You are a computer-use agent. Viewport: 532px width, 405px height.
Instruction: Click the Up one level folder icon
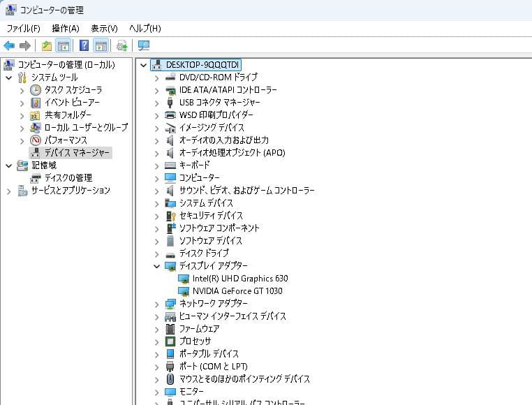pyautogui.click(x=47, y=45)
